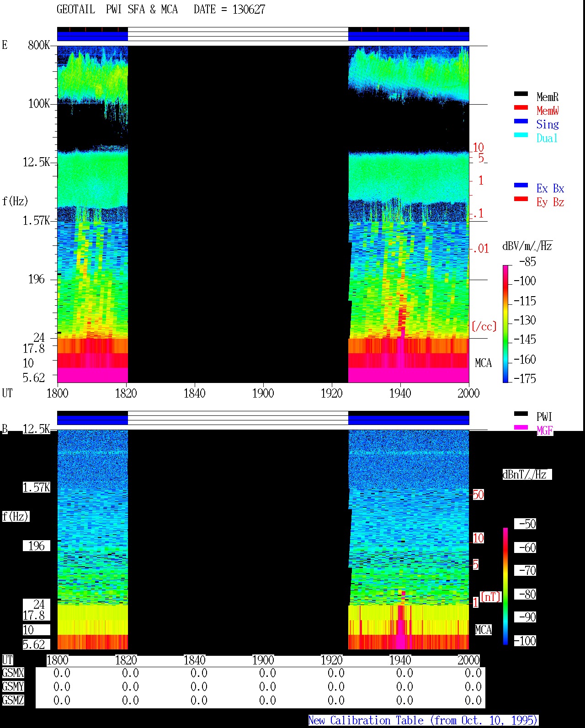Click the New Calibration Table link
Image resolution: width=585 pixels, height=728 pixels.
423,721
